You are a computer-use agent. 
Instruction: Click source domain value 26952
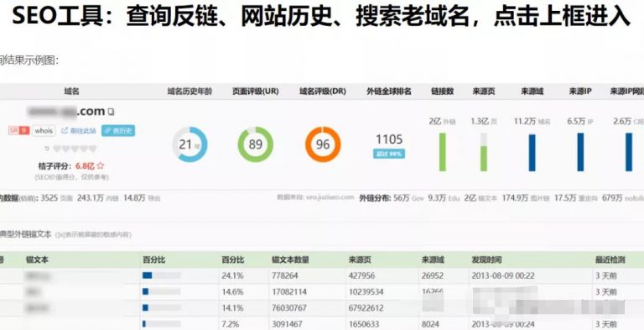pyautogui.click(x=433, y=275)
